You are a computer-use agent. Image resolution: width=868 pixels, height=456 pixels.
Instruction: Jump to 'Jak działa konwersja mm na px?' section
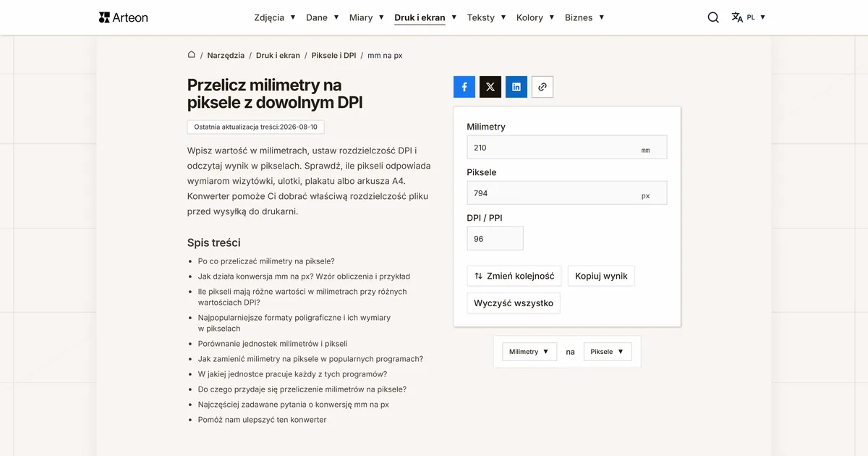tap(304, 276)
